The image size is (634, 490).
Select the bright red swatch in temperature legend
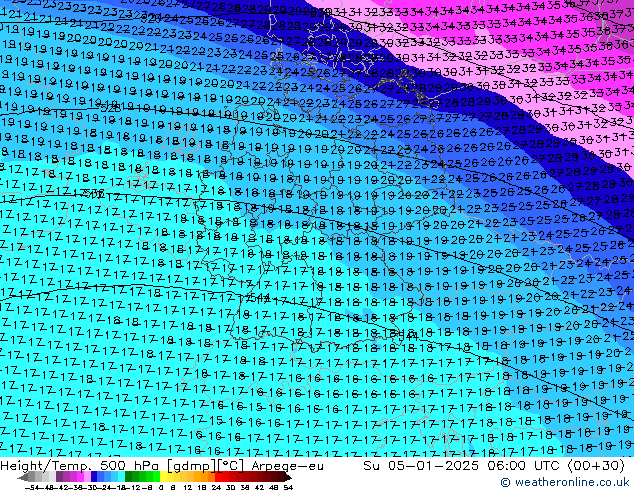(218, 477)
